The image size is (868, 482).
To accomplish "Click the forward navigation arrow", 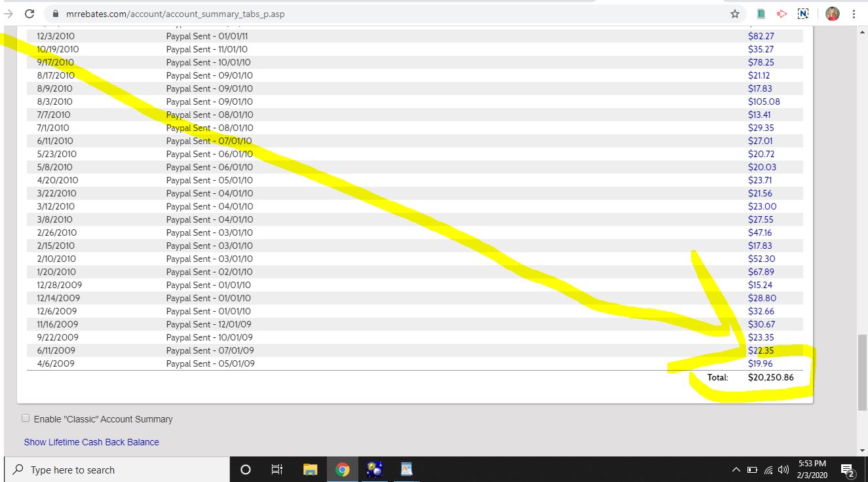I will [x=9, y=14].
